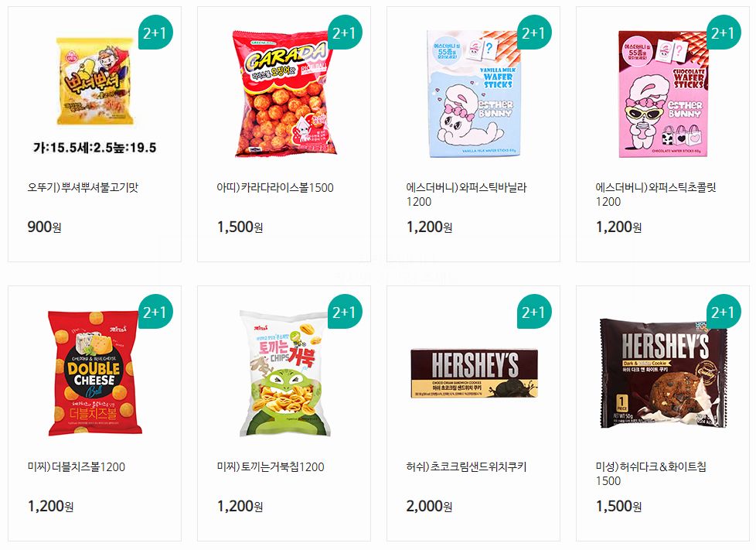This screenshot has width=756, height=550.
Task: Open the Esther Bunny vanilla wafer box image
Action: click(473, 94)
